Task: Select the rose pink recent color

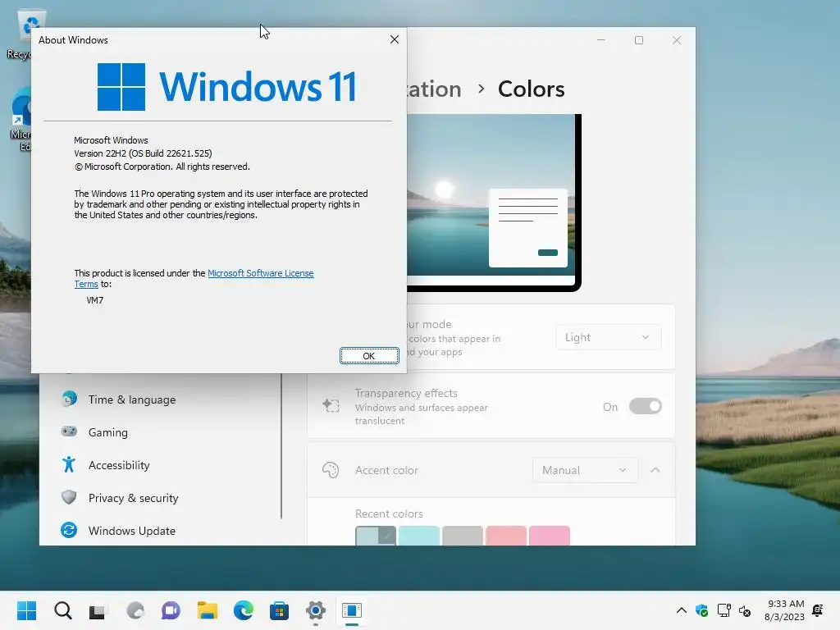Action: [549, 536]
